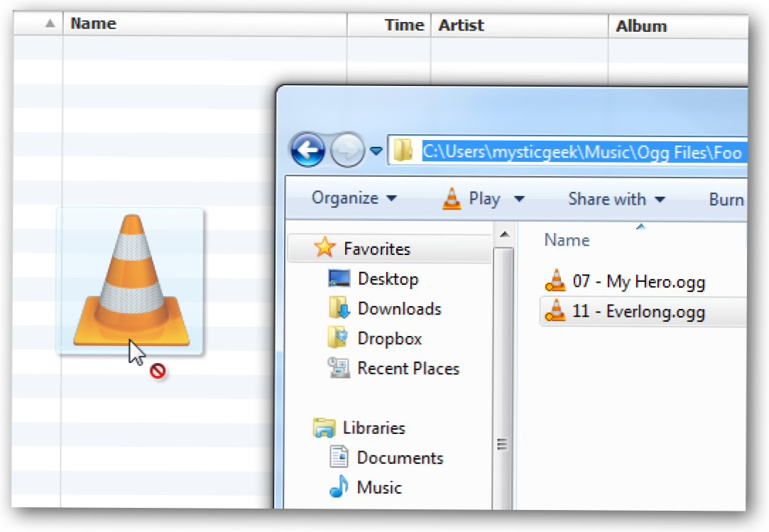Viewport: 769px width, 532px height.
Task: Click the greyed-out Forward arrow button
Action: point(347,151)
